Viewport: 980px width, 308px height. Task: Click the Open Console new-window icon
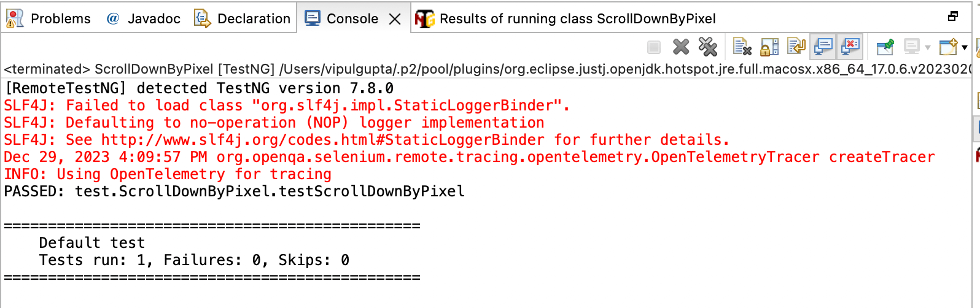click(947, 47)
